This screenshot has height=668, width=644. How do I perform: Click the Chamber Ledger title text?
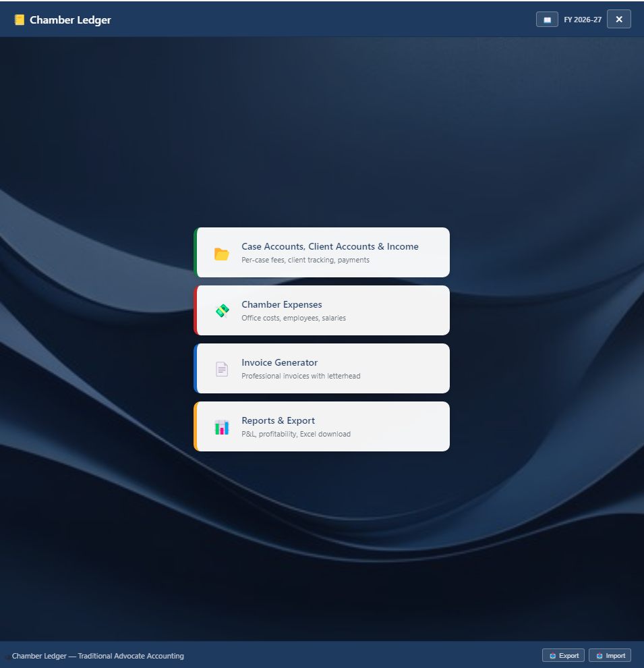pos(70,20)
